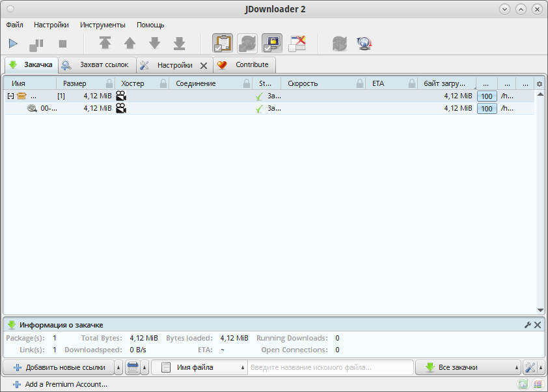Toggle silent mode icon with red X

tap(297, 44)
